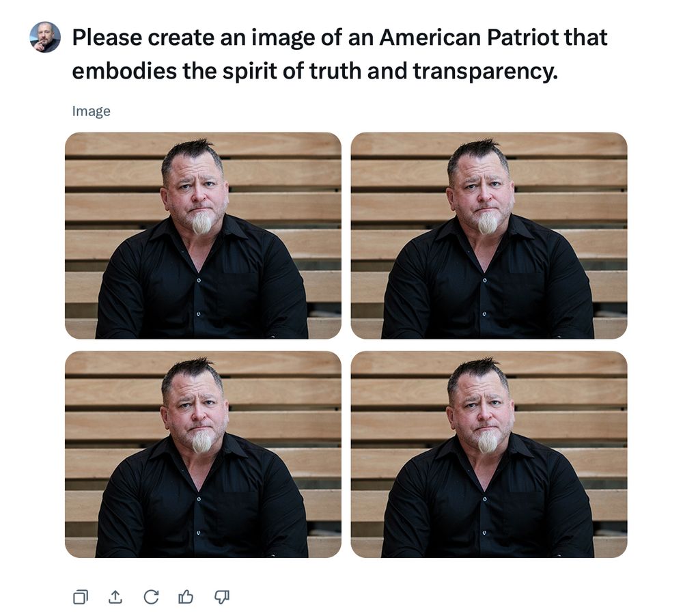Click the prompt line starting "Please create an image"

339,38
